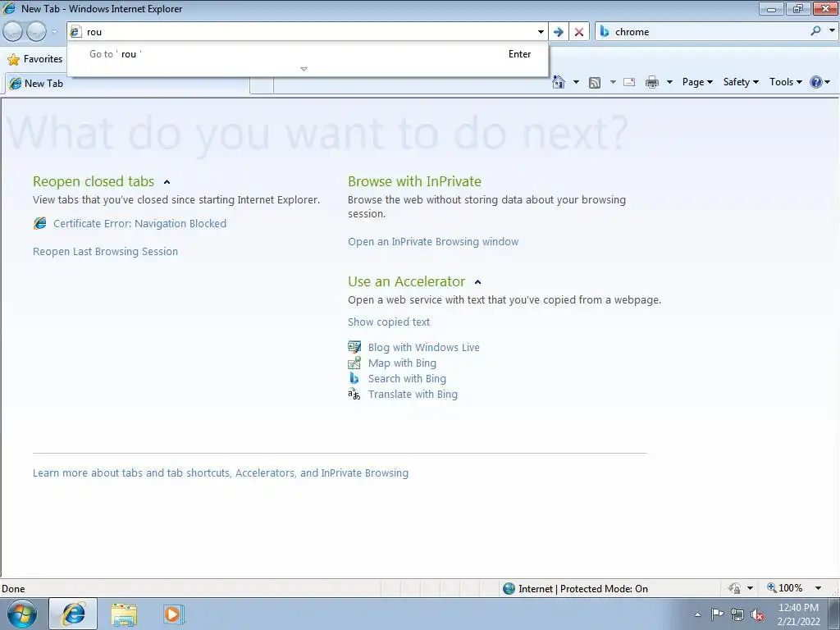Show hidden tray icons arrow
The width and height of the screenshot is (840, 630).
click(697, 614)
